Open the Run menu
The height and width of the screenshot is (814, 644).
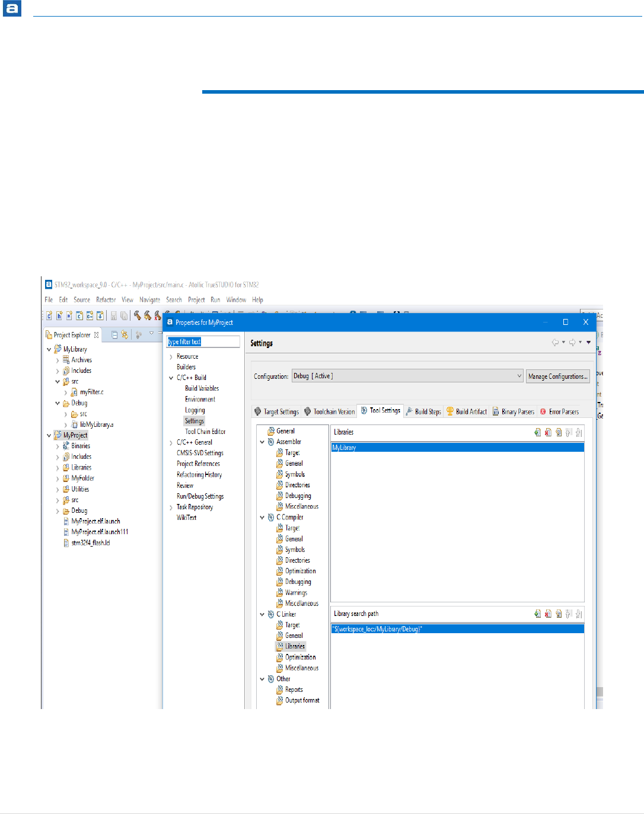(215, 300)
